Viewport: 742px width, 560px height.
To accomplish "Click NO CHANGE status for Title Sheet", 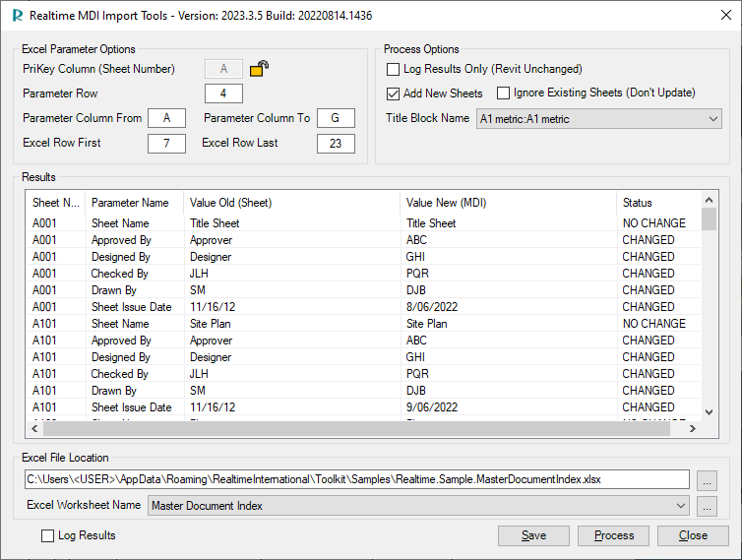I will point(654,223).
